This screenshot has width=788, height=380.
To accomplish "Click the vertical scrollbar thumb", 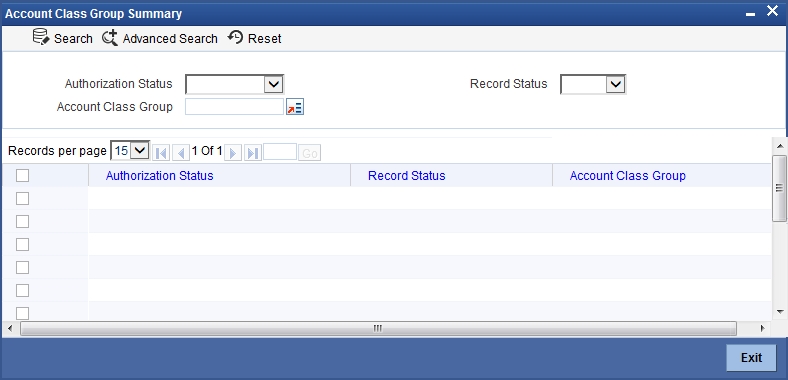I will pyautogui.click(x=780, y=188).
